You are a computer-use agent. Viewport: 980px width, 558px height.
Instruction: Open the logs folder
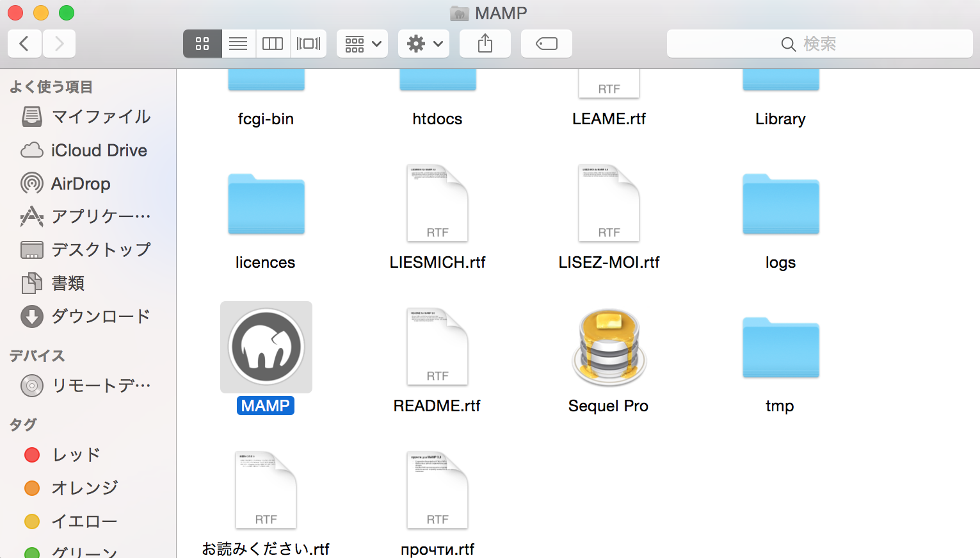780,205
